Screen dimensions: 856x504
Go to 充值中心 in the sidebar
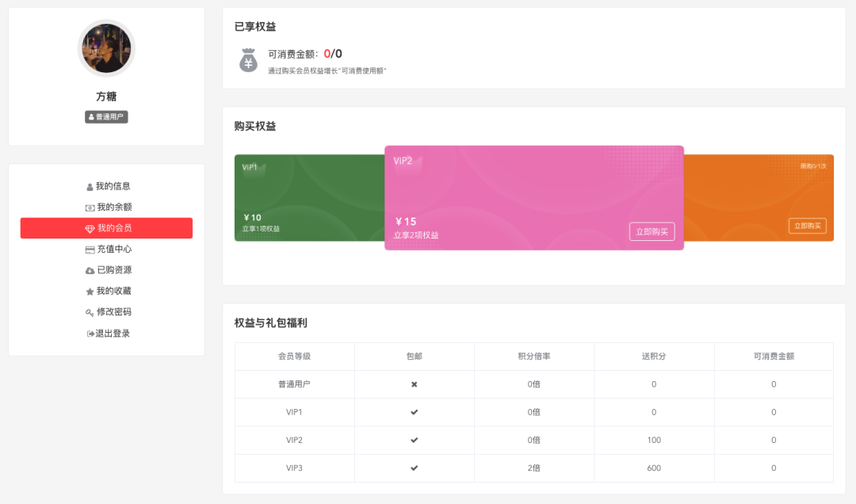click(114, 249)
